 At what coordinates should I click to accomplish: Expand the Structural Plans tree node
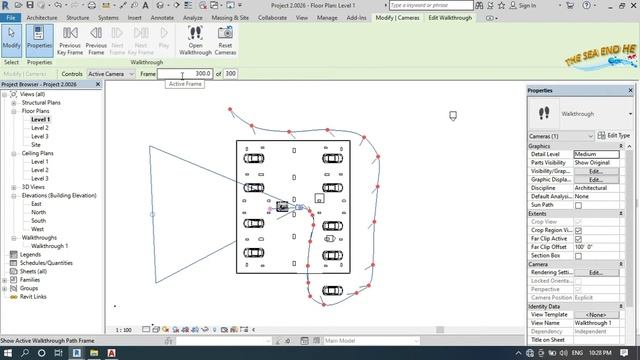pyautogui.click(x=14, y=103)
